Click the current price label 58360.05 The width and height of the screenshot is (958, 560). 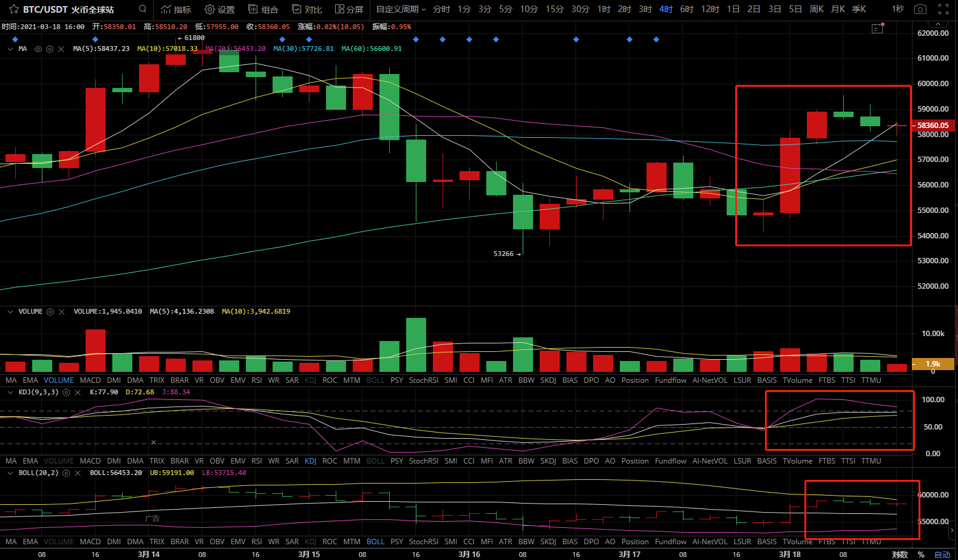tap(933, 126)
